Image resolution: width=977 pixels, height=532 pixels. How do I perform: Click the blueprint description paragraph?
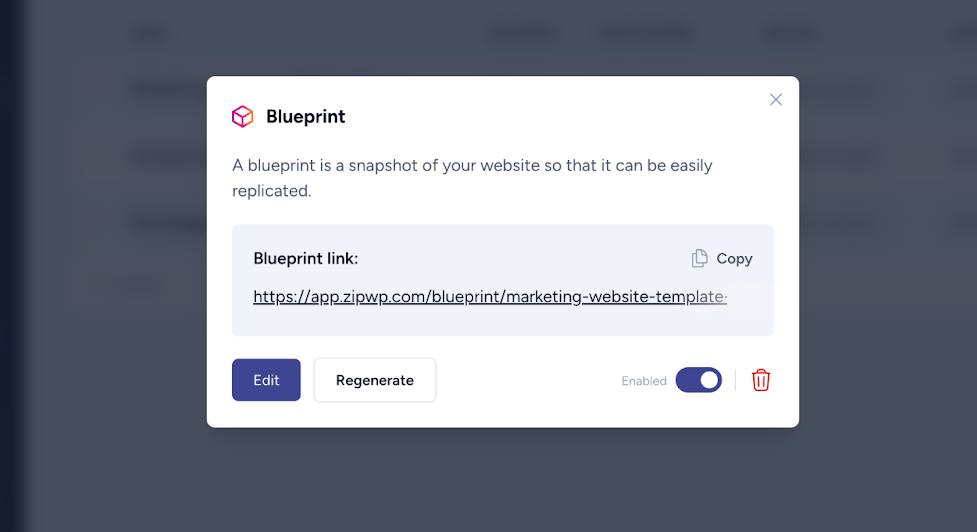pos(472,178)
